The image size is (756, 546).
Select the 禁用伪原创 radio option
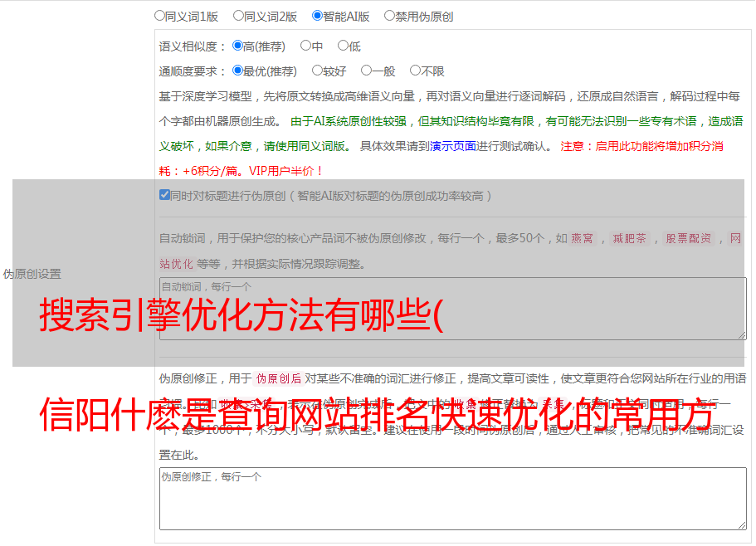tap(389, 16)
